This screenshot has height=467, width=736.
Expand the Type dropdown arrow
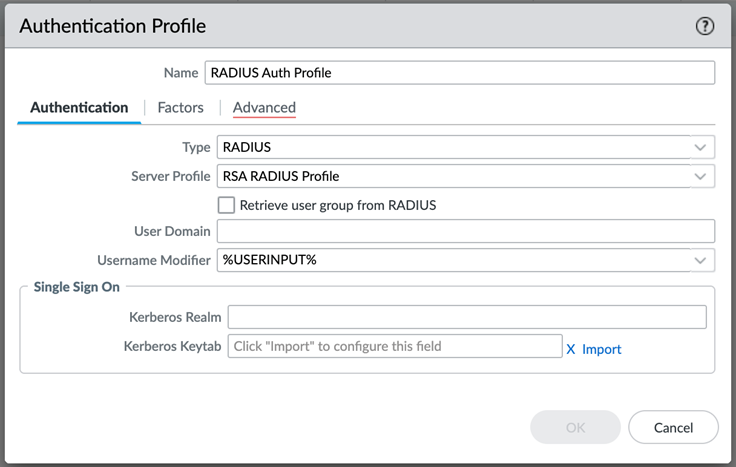(700, 147)
